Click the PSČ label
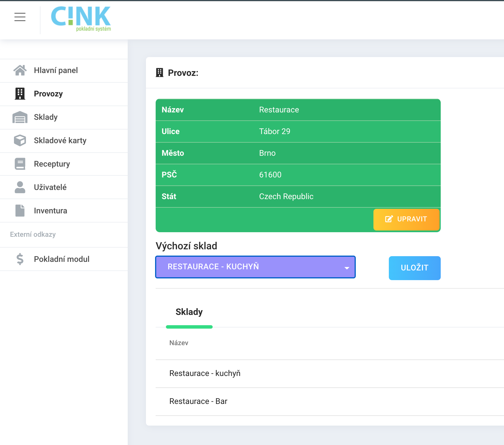Screen dimensions: 504x445 coord(169,175)
